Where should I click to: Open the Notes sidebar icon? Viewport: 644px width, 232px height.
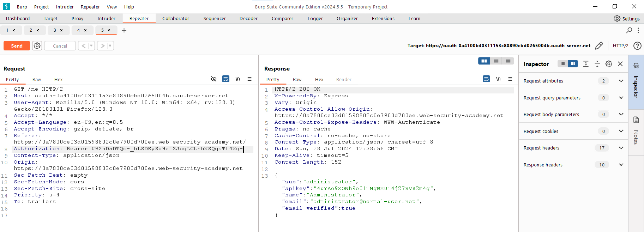(636, 120)
